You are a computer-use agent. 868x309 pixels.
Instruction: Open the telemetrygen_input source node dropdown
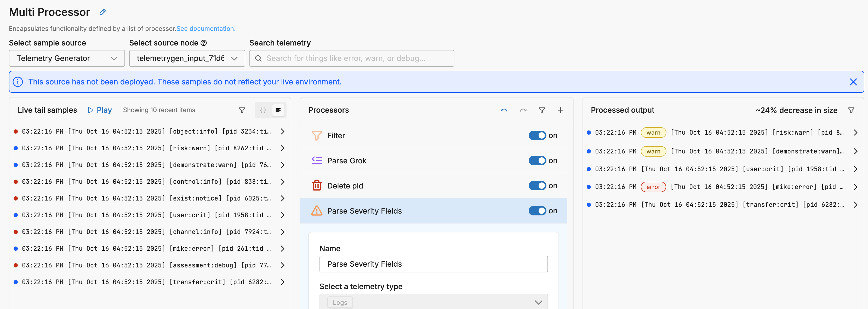coord(187,58)
